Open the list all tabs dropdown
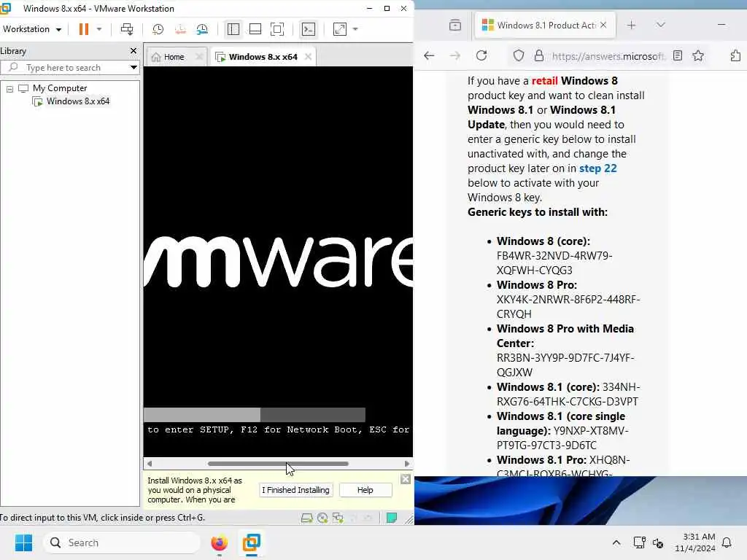Image resolution: width=747 pixels, height=560 pixels. pyautogui.click(x=660, y=25)
